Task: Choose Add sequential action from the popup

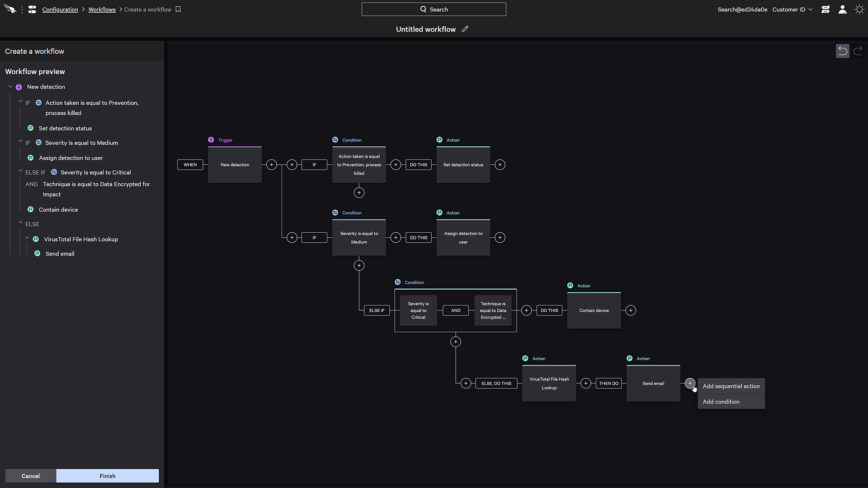Action: tap(731, 386)
